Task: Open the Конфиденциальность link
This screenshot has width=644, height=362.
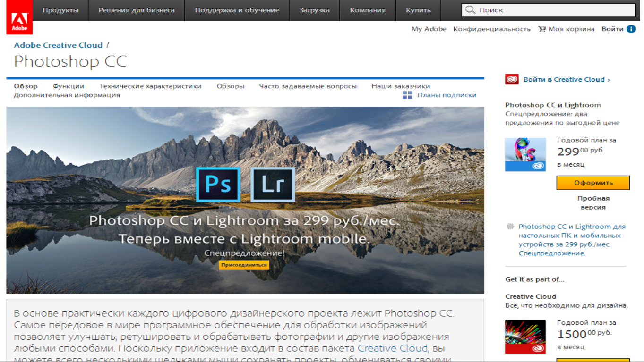Action: [492, 29]
